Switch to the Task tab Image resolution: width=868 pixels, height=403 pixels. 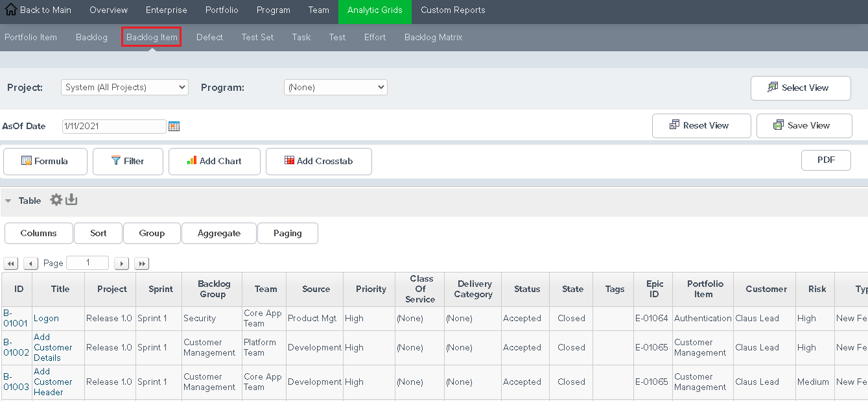tap(301, 38)
